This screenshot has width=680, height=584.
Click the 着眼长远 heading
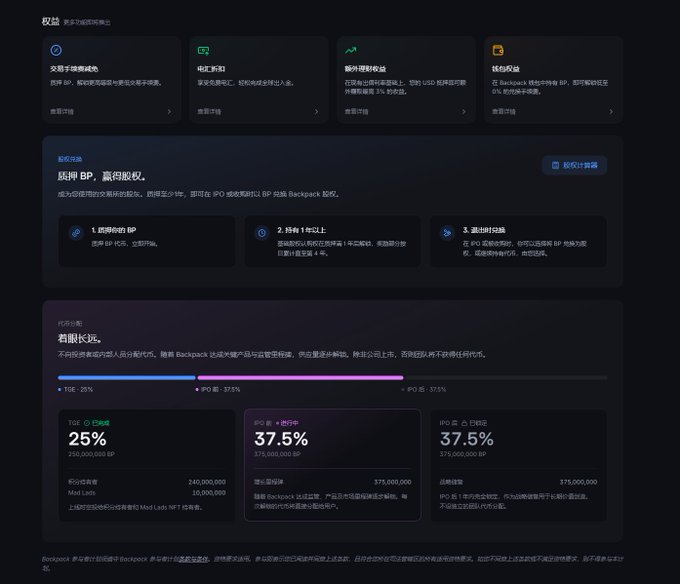click(80, 338)
